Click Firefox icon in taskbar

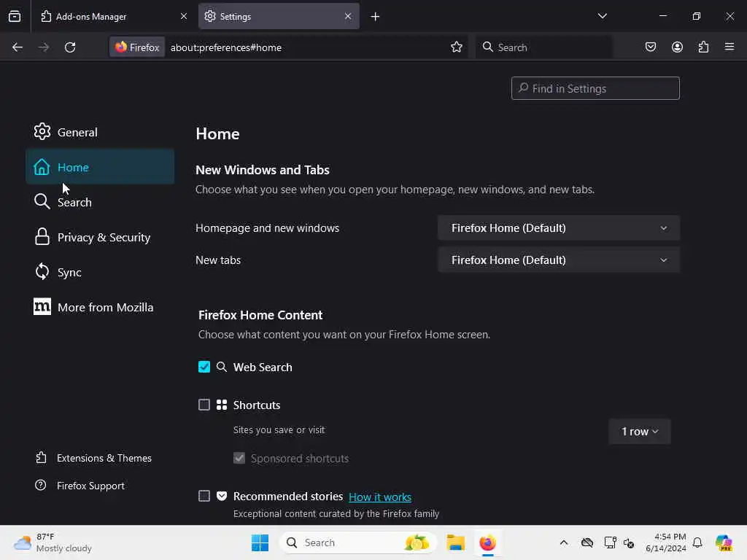click(x=488, y=542)
